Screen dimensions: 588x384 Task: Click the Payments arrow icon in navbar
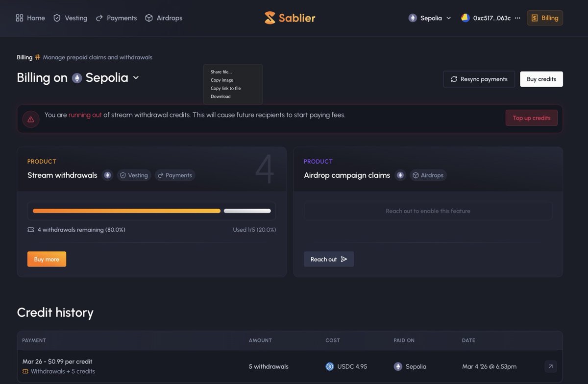coord(99,18)
